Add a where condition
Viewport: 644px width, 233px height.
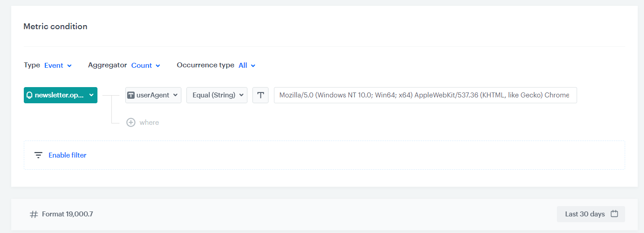coord(149,123)
